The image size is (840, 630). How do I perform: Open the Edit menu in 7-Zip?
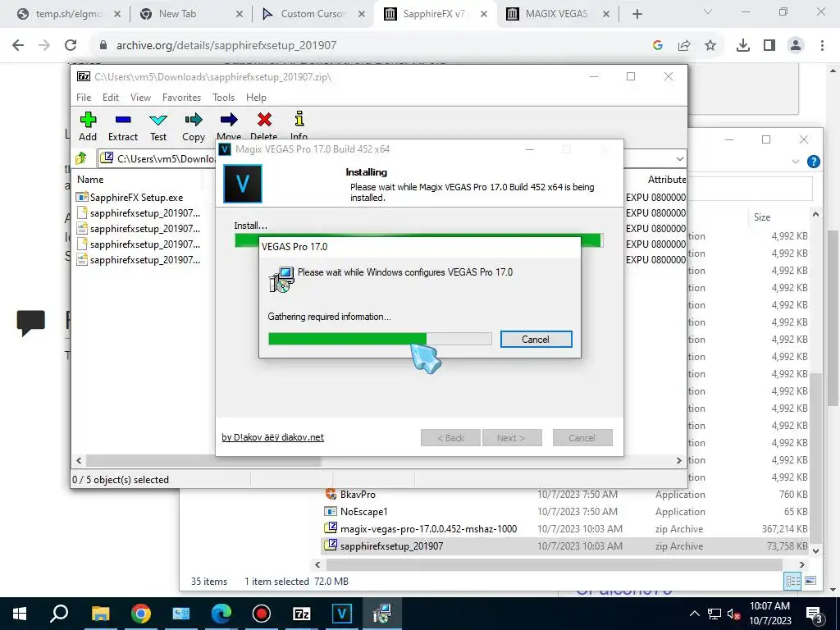click(111, 98)
